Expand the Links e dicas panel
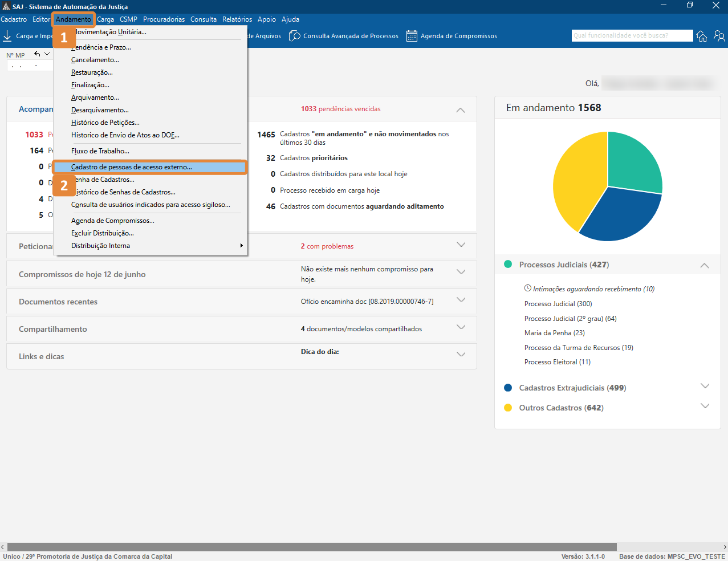This screenshot has height=561, width=728. click(461, 355)
